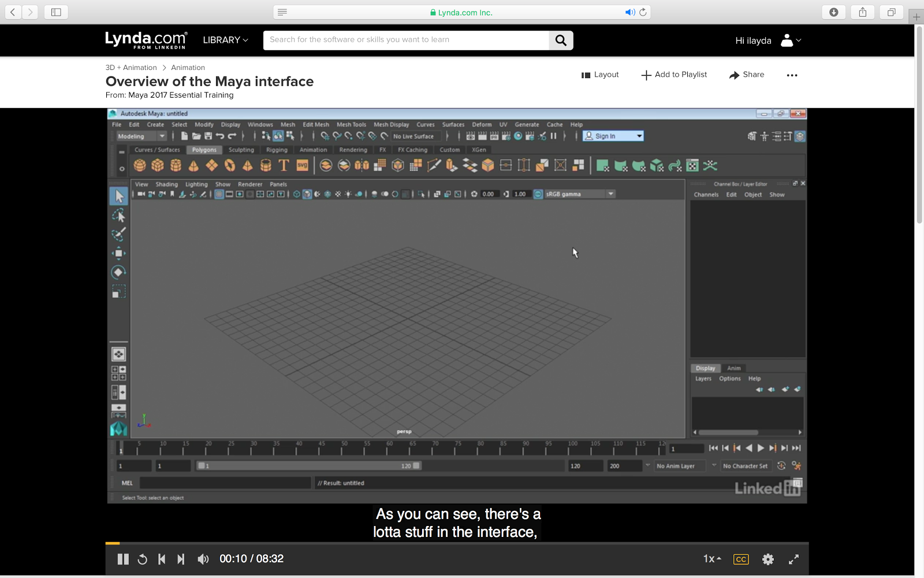Go to the Lynda.com home logo
This screenshot has width=924, height=578.
[x=146, y=40]
